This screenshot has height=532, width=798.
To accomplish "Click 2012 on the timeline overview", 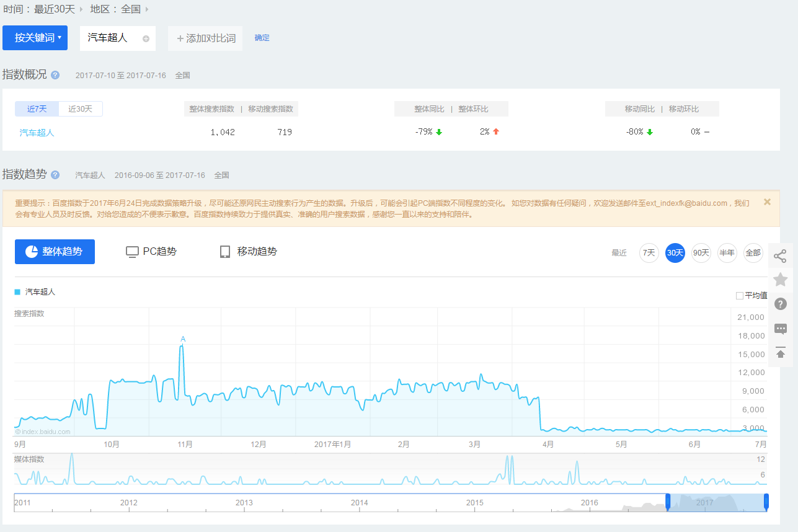I will point(129,503).
